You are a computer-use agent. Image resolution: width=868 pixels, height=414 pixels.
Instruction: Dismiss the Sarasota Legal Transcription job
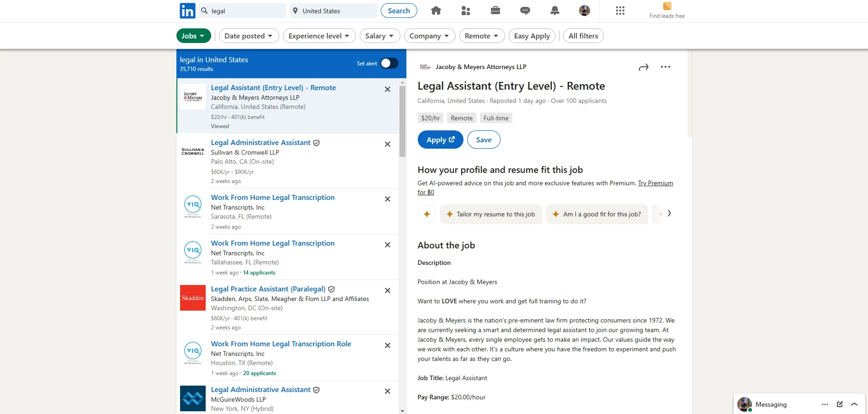388,199
